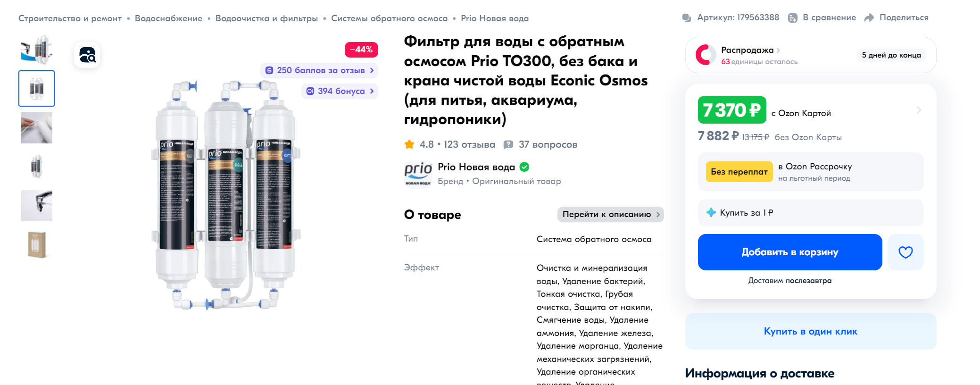Click the yellow rating star
Viewport: 980px width, 385px height.
click(409, 144)
